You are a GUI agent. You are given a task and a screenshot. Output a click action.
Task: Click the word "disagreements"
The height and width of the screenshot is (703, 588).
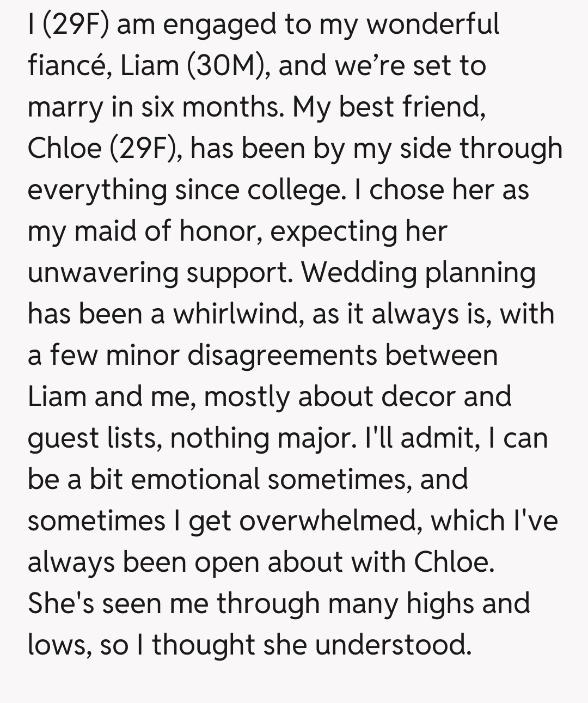click(x=282, y=356)
